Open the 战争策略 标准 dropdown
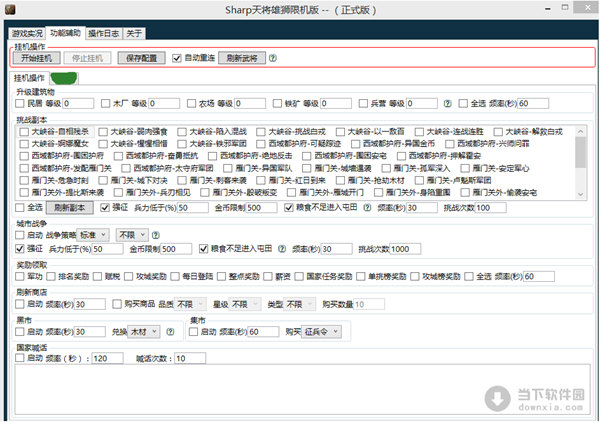Viewport: 600px width, 423px height. click(x=93, y=235)
